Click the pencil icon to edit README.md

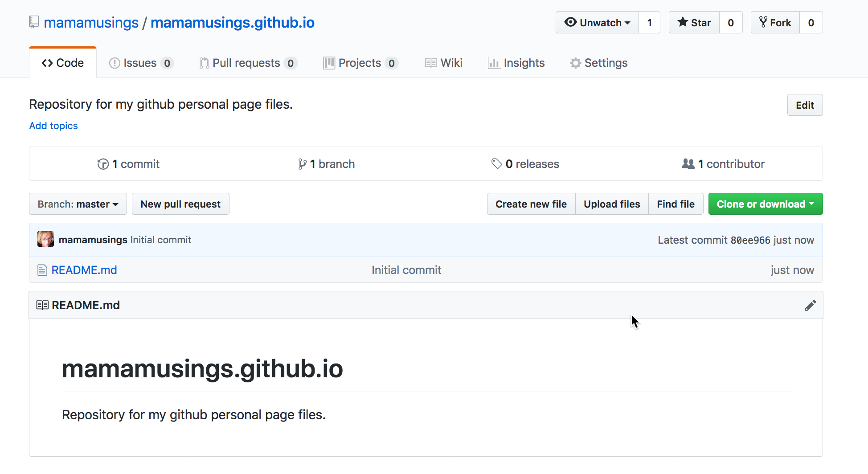[x=811, y=305]
